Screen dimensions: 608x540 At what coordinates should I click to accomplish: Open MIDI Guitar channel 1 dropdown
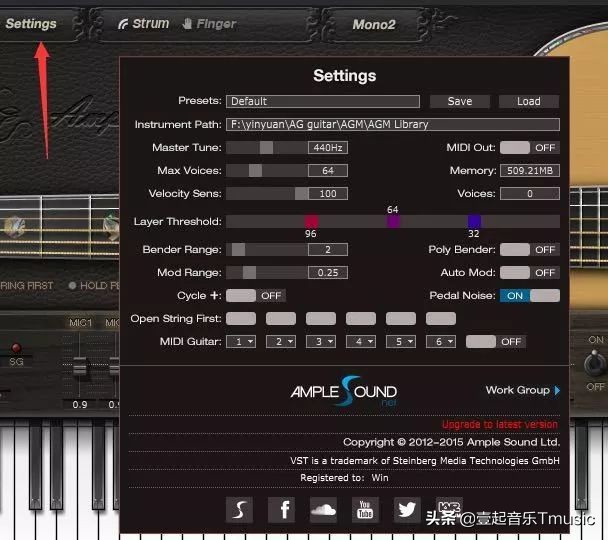click(x=241, y=342)
